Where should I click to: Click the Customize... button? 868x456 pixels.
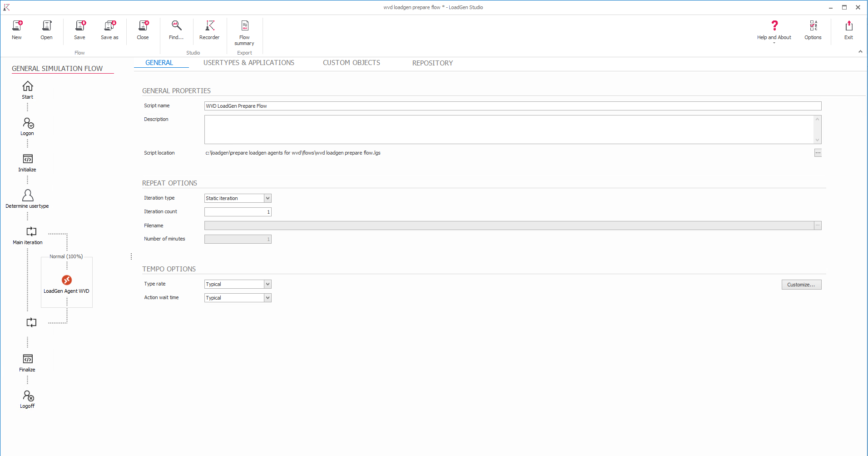801,285
